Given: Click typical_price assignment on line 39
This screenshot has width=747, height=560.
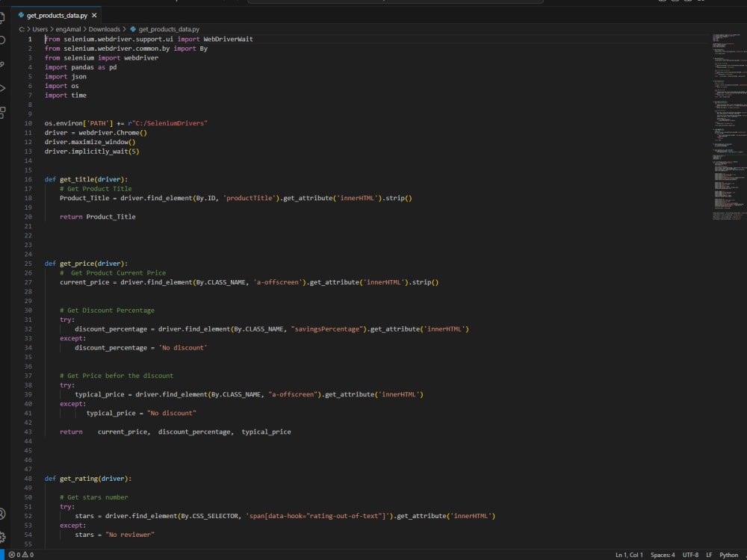Looking at the screenshot, I should pos(249,395).
